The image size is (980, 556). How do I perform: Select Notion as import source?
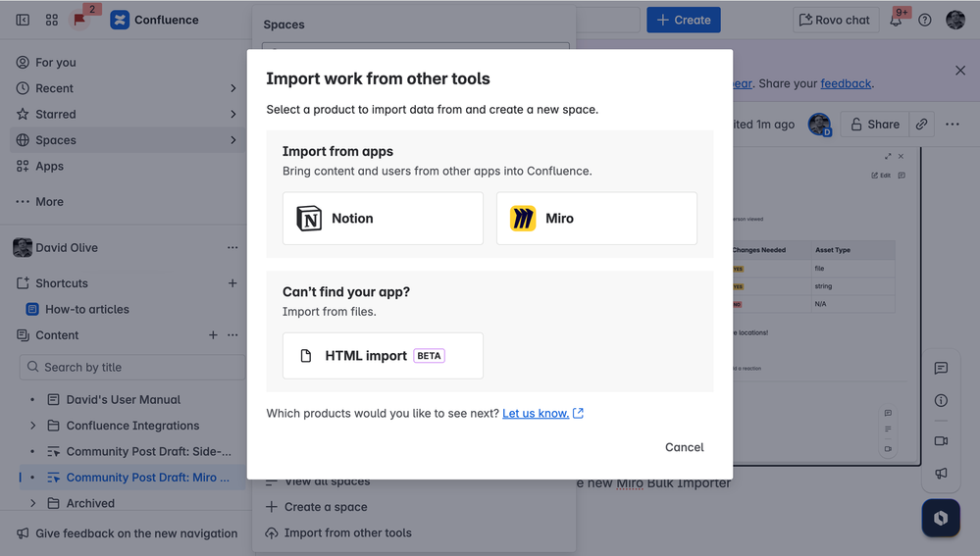coord(383,219)
